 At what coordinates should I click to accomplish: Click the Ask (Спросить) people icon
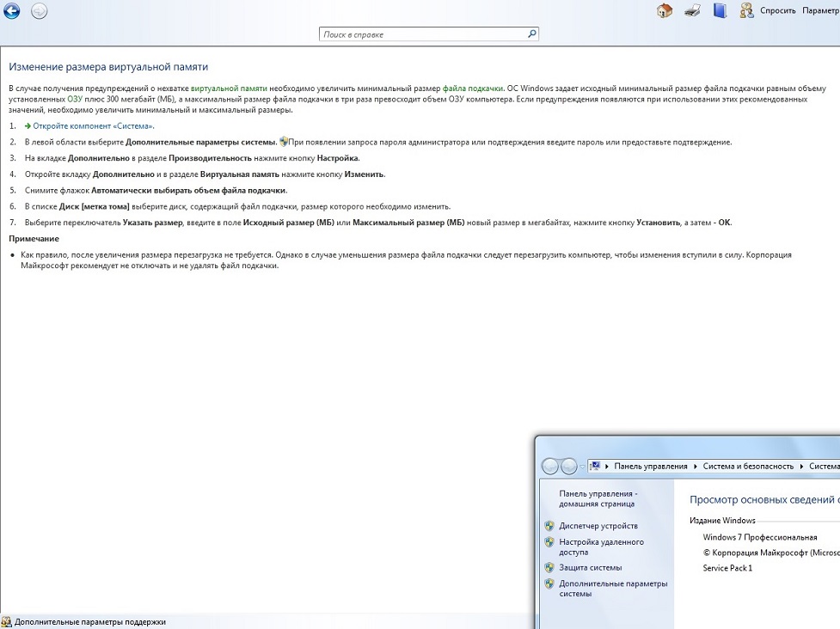[x=746, y=10]
